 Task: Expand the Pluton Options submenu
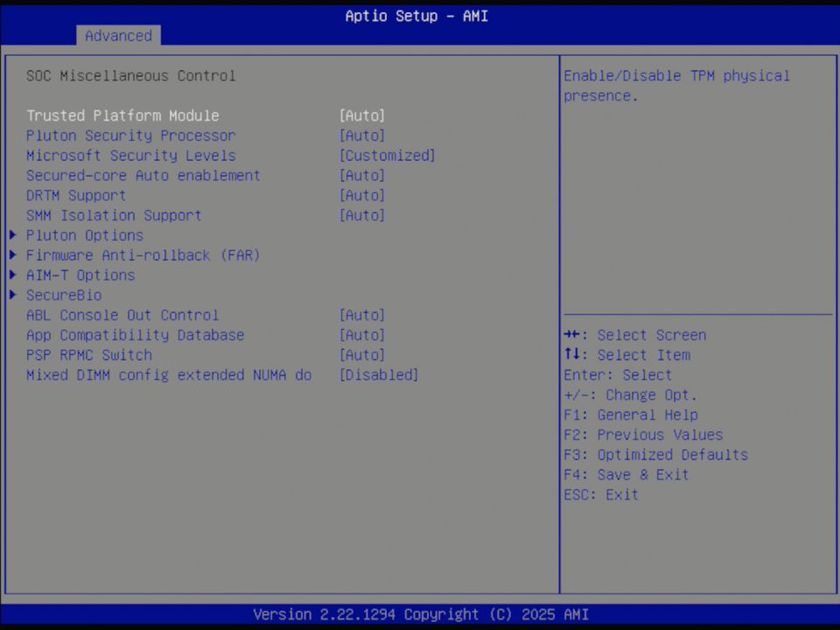(x=85, y=234)
